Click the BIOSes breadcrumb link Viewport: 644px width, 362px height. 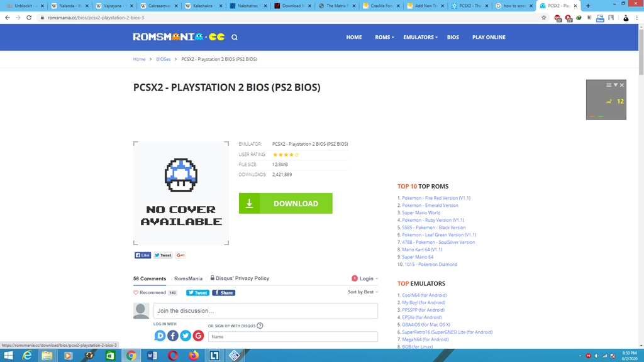(x=163, y=59)
